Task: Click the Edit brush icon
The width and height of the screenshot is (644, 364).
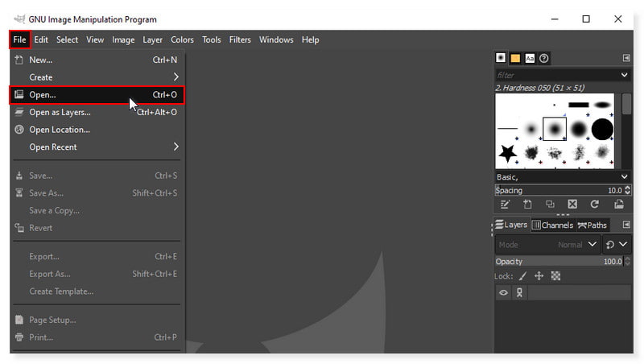Action: 505,205
